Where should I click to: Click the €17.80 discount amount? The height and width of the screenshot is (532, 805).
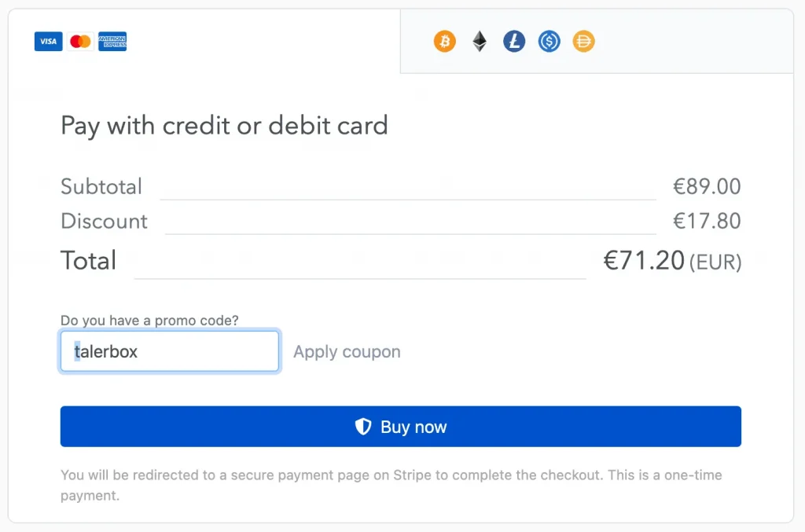(x=707, y=222)
